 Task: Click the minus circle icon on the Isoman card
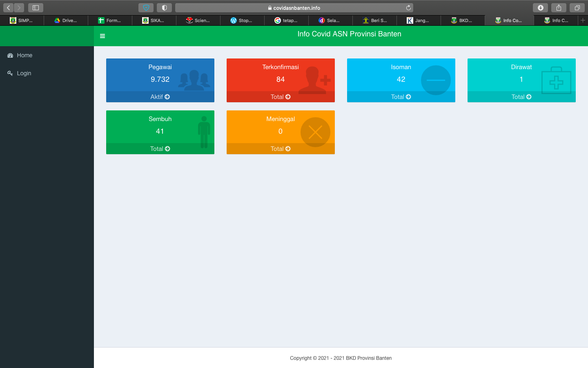click(x=436, y=80)
